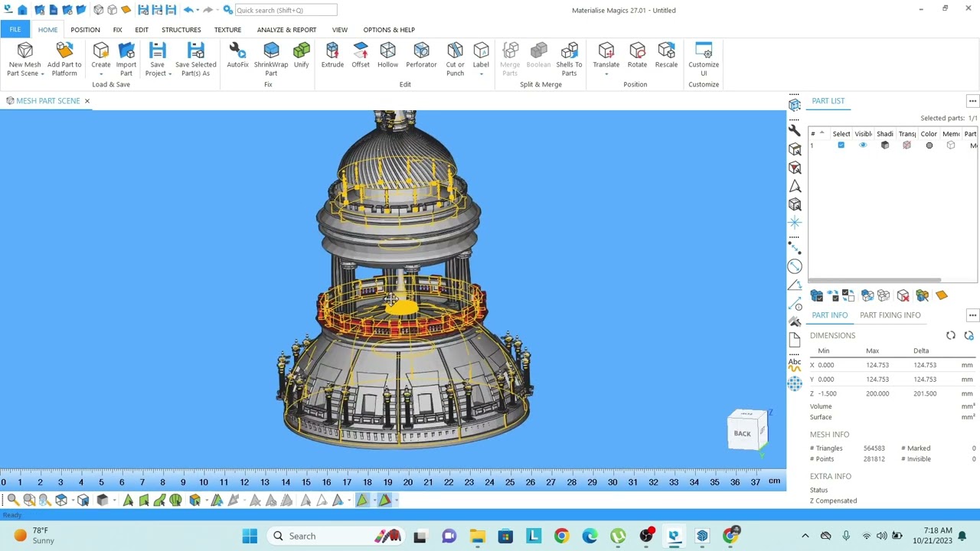Click the BACK face of view cube
980x551 pixels.
(742, 433)
